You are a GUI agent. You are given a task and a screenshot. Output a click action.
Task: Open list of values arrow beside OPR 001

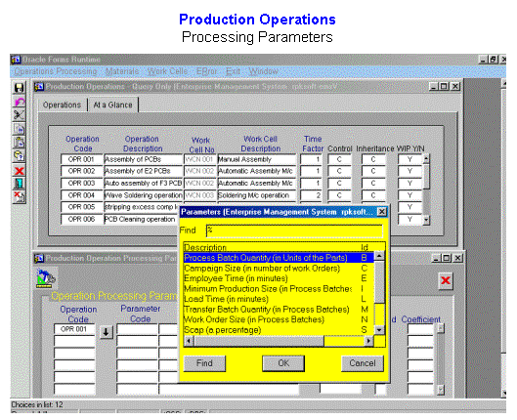(x=106, y=332)
